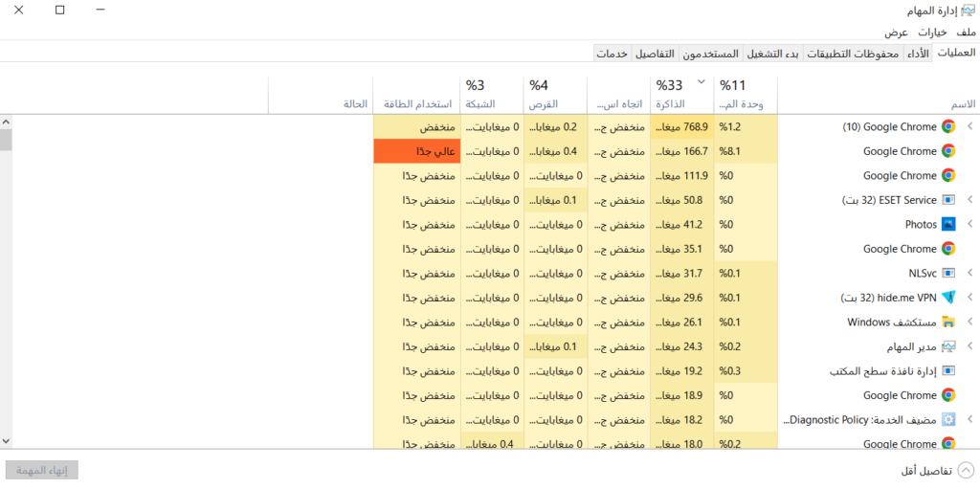The height and width of the screenshot is (489, 980).
Task: Select the Photos process name
Action: pos(921,224)
